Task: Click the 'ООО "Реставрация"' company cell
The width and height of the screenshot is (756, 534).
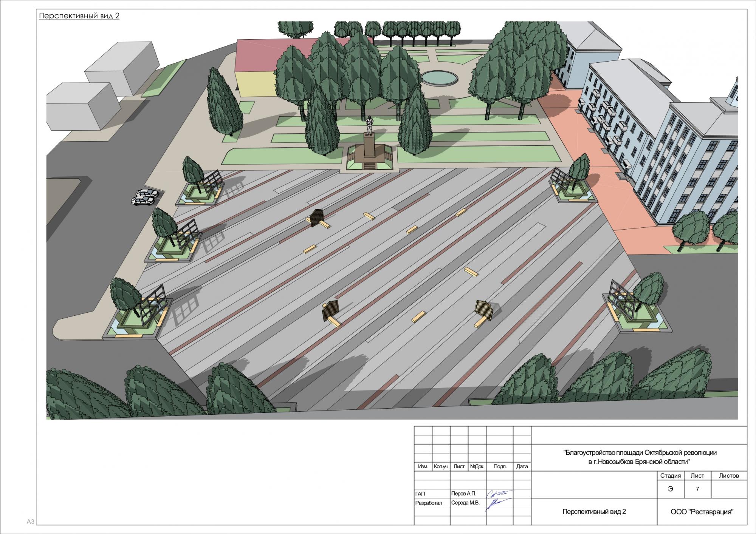Action: tap(702, 512)
